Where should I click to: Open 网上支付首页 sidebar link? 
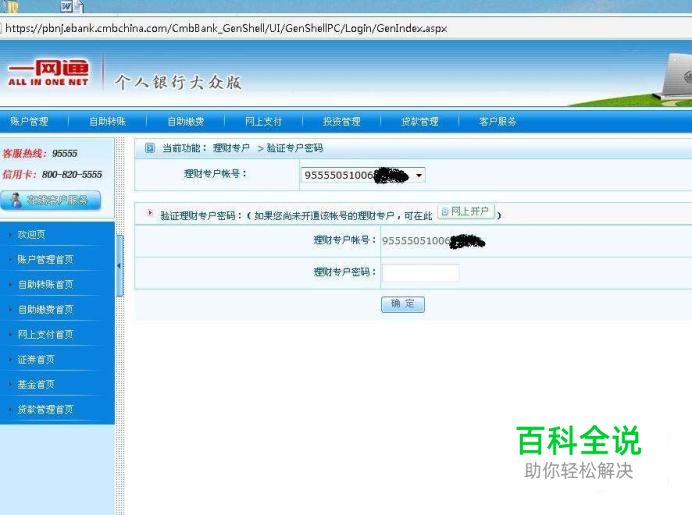(x=45, y=335)
